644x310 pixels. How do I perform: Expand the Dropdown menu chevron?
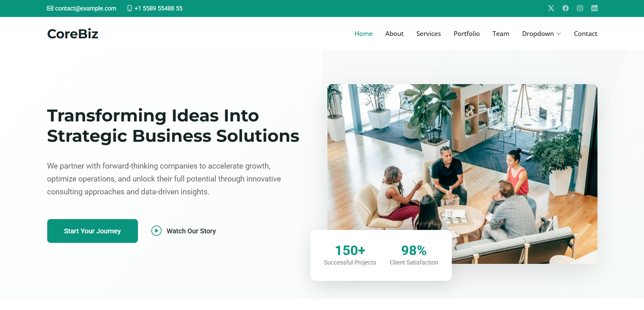(x=559, y=34)
